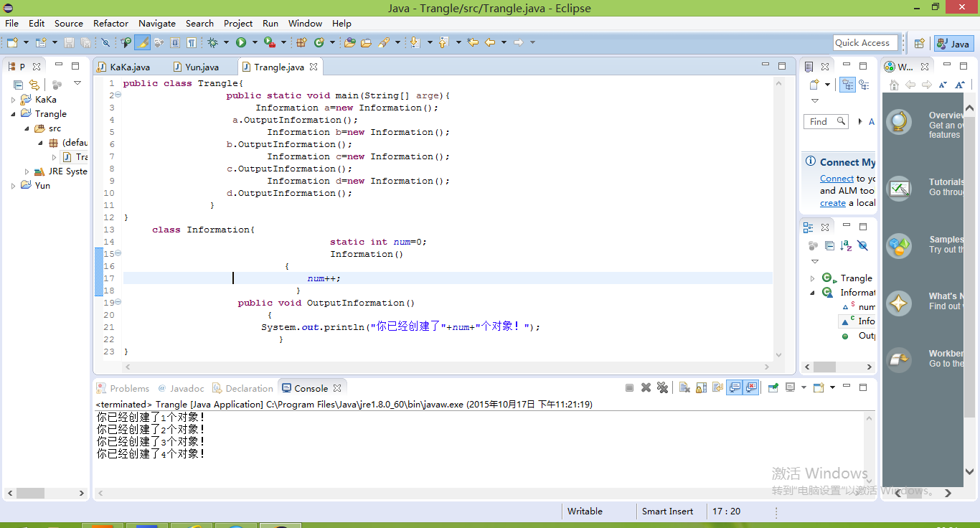Click Remove All Terminated Launches icon
This screenshot has height=528, width=980.
662,388
